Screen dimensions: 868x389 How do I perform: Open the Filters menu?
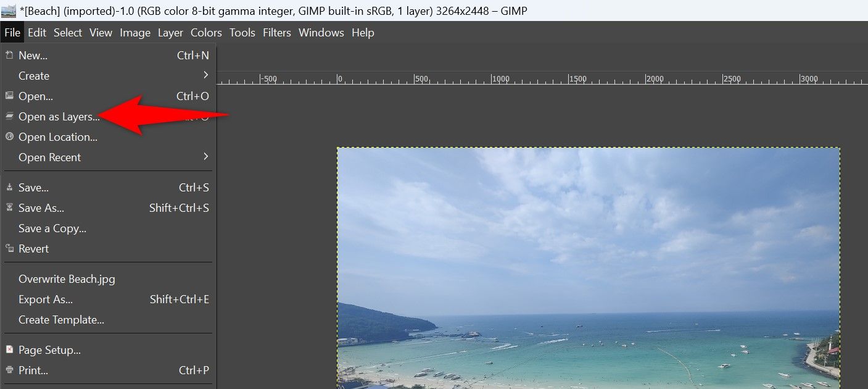tap(276, 32)
